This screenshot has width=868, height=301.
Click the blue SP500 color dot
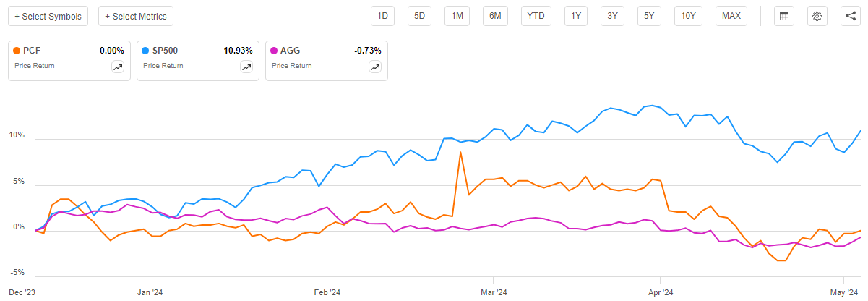tap(146, 51)
